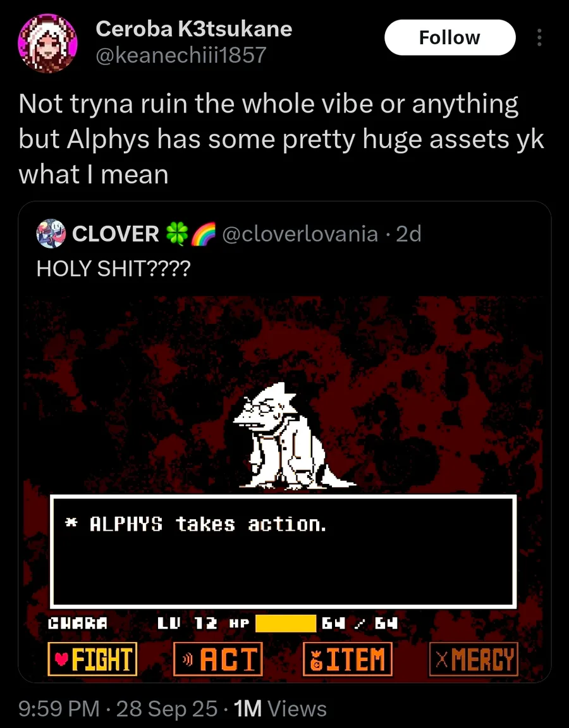Click the Ceroba K3tsukane display name
Screen dimensions: 569x728
coord(194,29)
